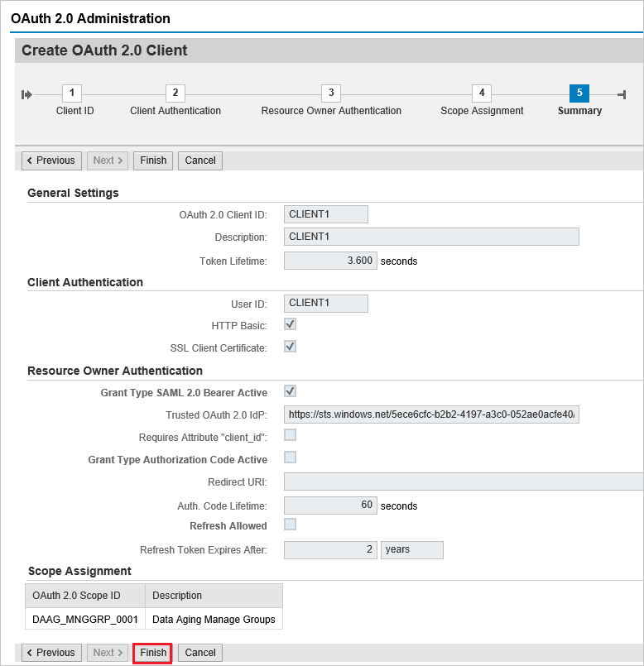Click the Token Lifetime value field
Image resolution: width=644 pixels, height=666 pixels.
click(330, 261)
